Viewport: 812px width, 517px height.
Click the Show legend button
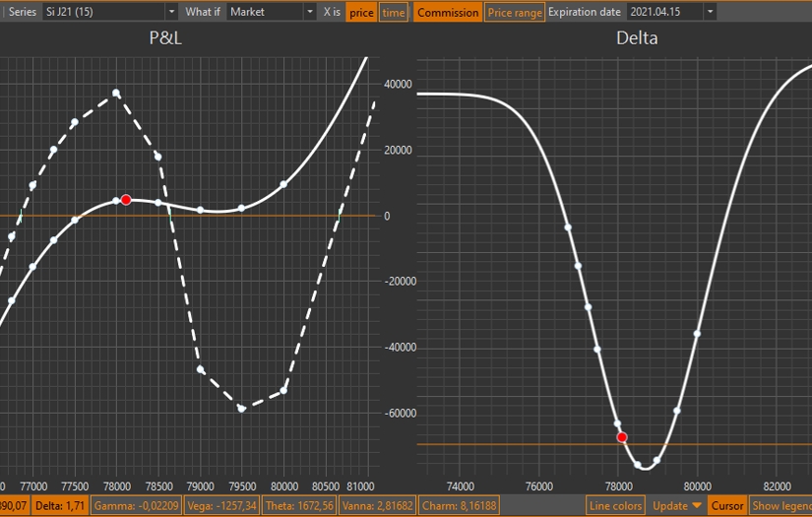tap(781, 505)
